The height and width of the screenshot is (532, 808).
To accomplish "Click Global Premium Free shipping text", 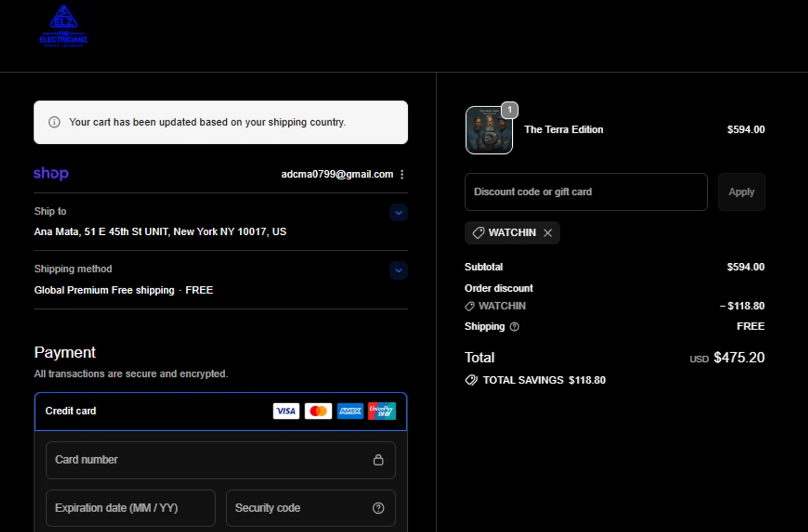I will pyautogui.click(x=105, y=290).
